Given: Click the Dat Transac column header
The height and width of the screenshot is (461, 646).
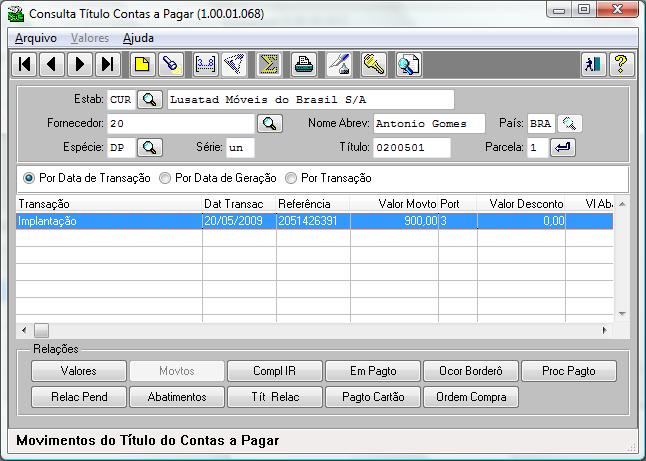Looking at the screenshot, I should click(239, 204).
